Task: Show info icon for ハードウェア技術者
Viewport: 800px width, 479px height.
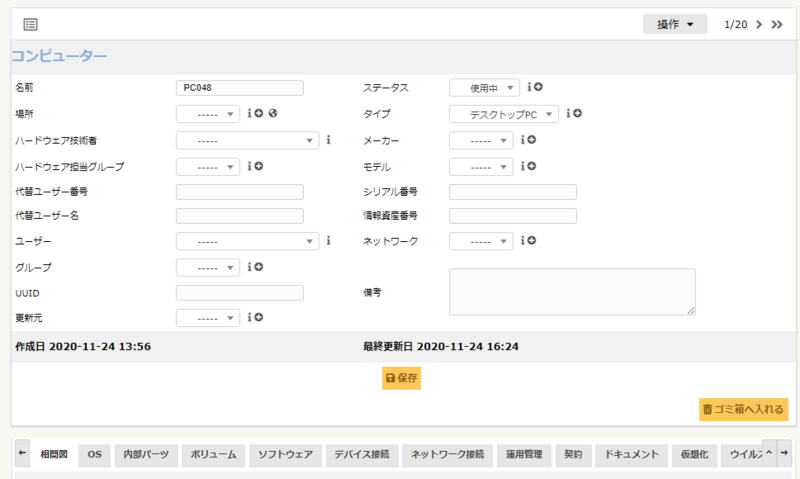Action: point(329,140)
